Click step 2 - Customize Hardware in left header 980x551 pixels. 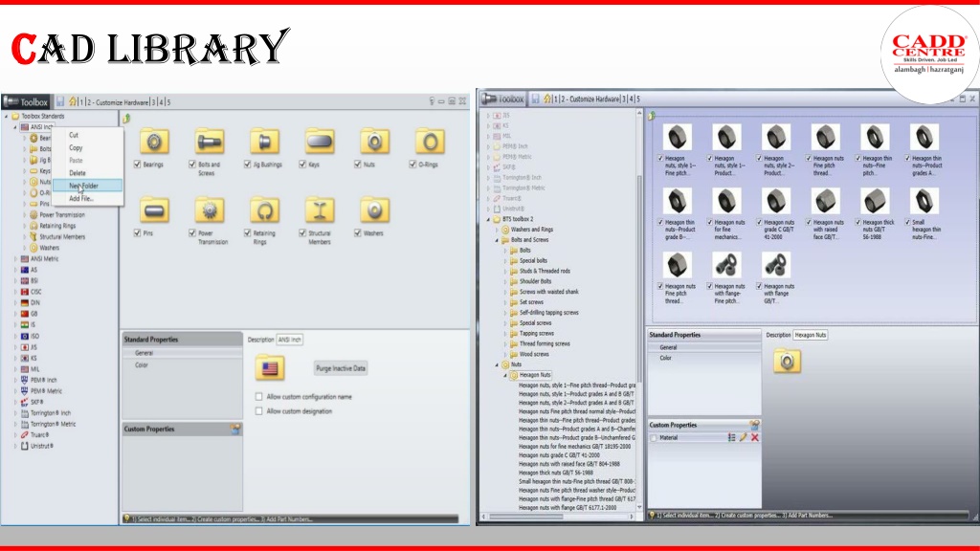coord(118,101)
